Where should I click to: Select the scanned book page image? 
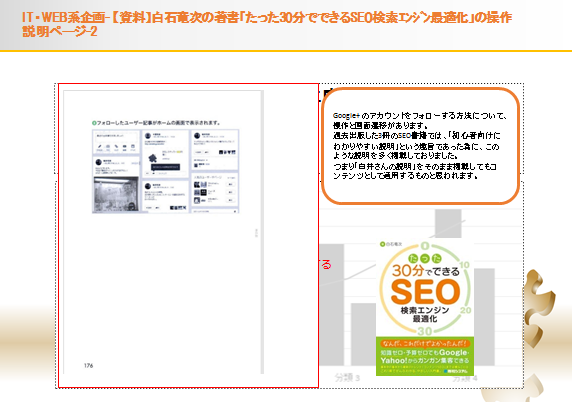[x=188, y=236]
